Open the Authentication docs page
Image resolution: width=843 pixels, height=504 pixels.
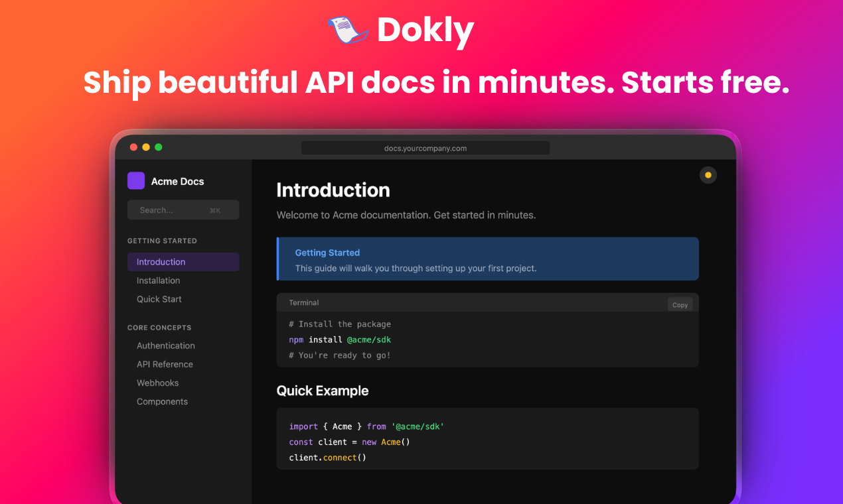coord(165,346)
